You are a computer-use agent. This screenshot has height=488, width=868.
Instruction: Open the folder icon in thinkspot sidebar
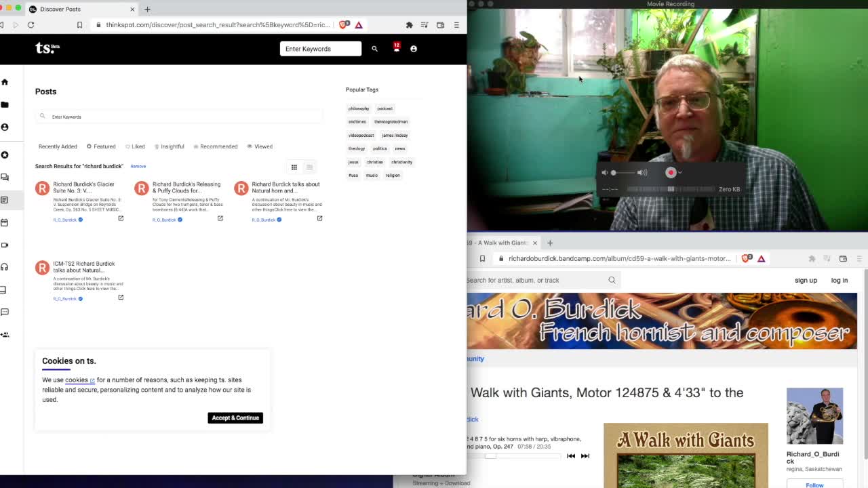[5, 104]
